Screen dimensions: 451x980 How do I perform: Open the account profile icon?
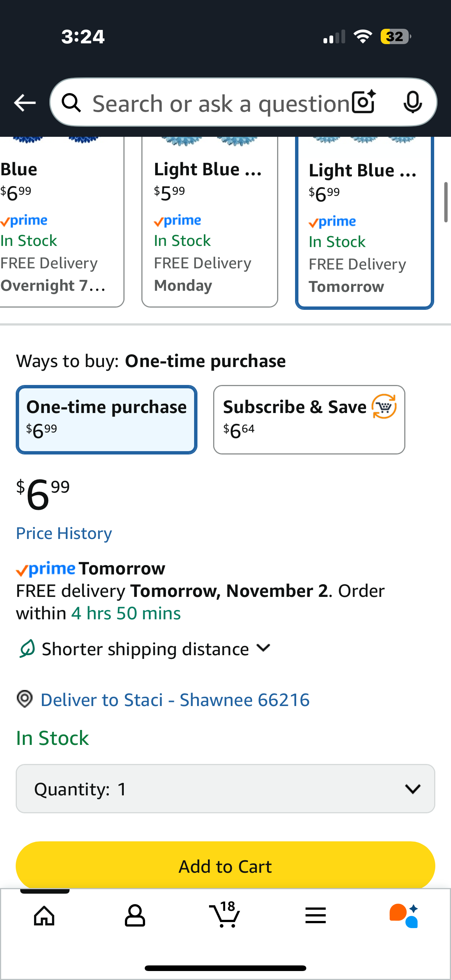pos(135,915)
